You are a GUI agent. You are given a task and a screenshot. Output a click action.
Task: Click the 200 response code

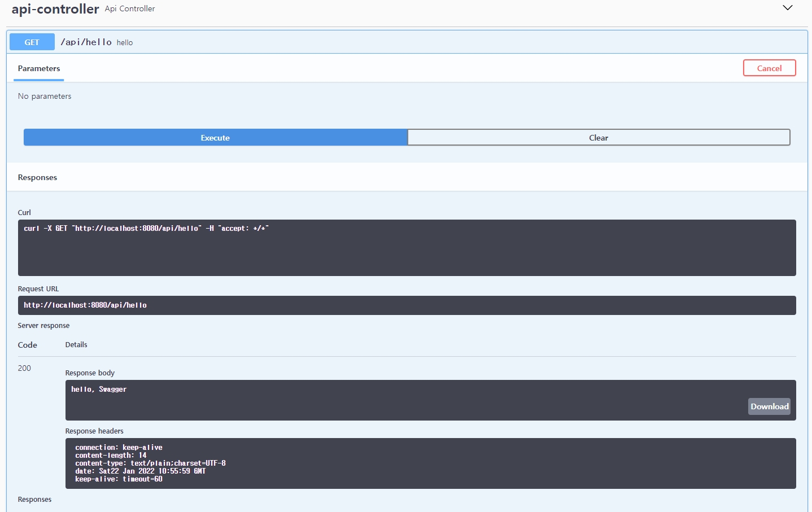tap(24, 368)
